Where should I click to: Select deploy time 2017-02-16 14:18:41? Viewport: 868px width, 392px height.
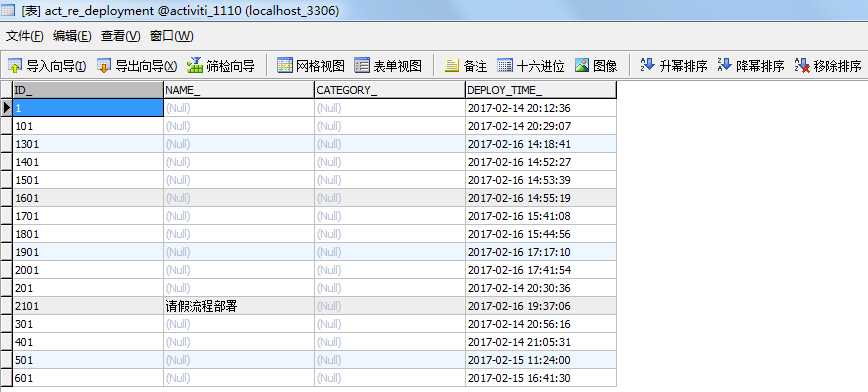click(x=541, y=144)
